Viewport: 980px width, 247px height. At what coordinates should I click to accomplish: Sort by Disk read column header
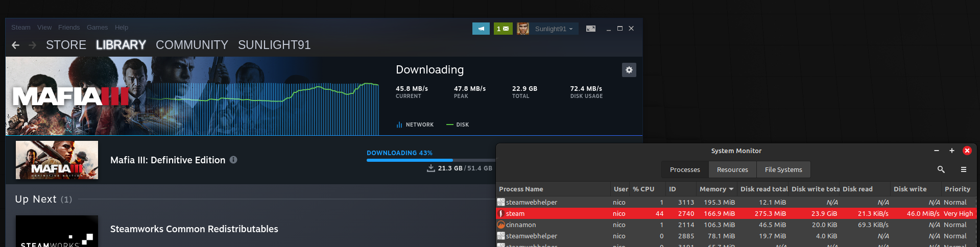pos(865,189)
